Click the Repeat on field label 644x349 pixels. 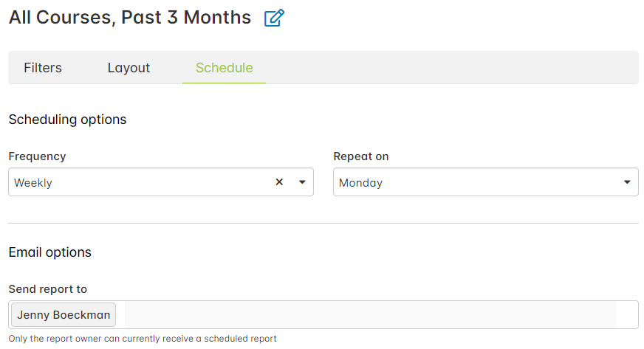click(x=361, y=156)
